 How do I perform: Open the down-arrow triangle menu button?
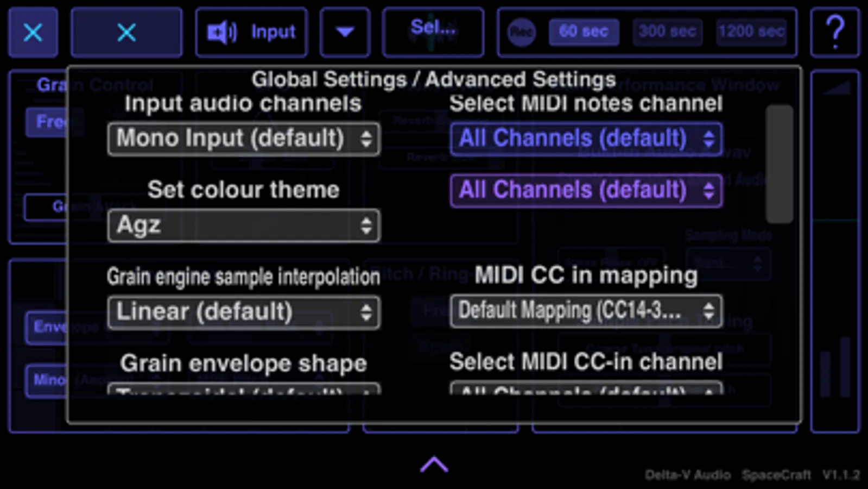pos(345,33)
